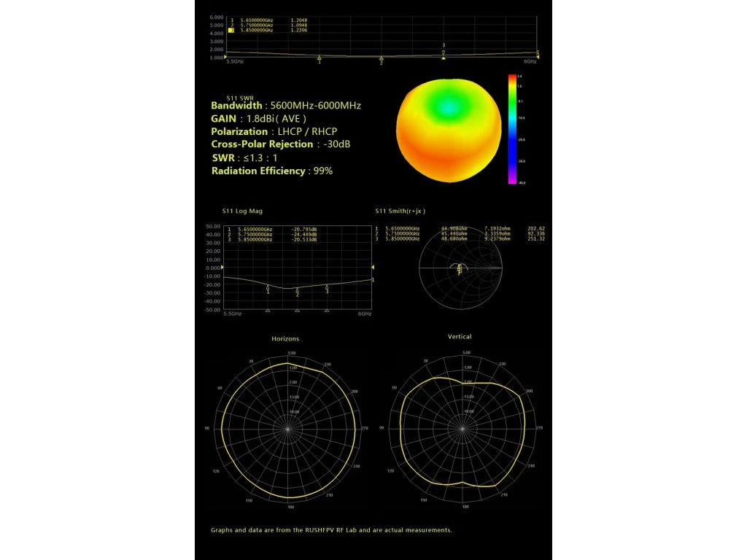This screenshot has width=747, height=560.
Task: Click marker 2 on the S11 Log Mag trace
Action: (x=297, y=290)
